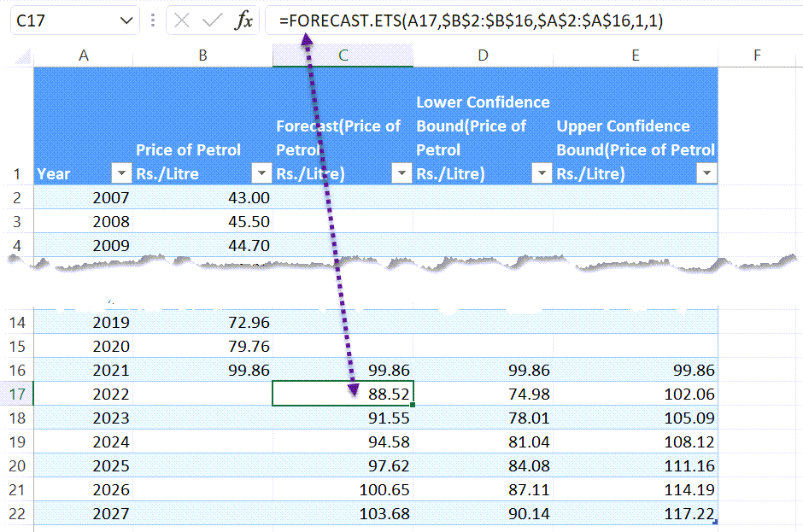Select row 19 header
Viewport: 803px width, 532px height.
point(17,441)
